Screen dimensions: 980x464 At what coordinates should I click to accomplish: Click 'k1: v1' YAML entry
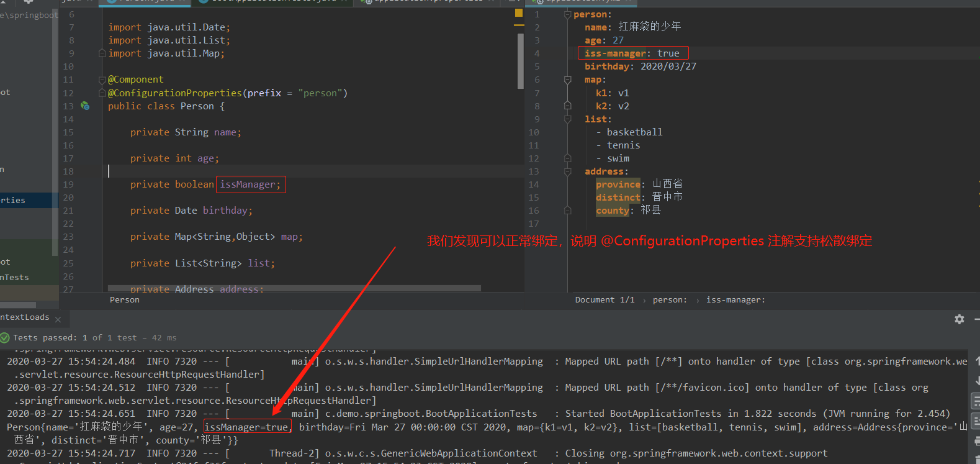pyautogui.click(x=613, y=93)
